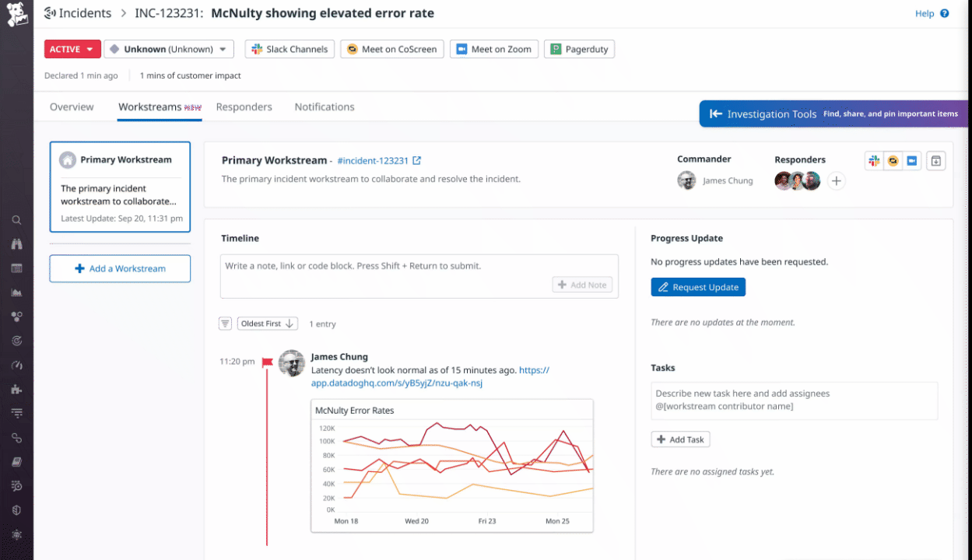
Task: Click the Help question mark icon
Action: (x=945, y=13)
